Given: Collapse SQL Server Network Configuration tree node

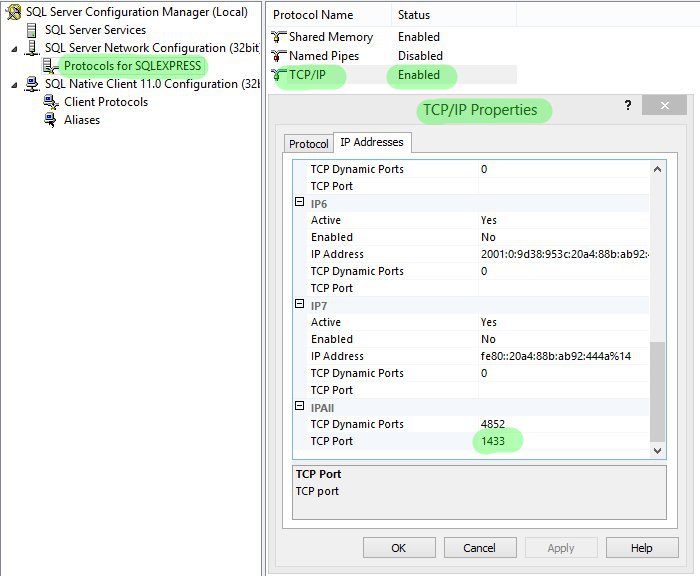Looking at the screenshot, I should (14, 48).
